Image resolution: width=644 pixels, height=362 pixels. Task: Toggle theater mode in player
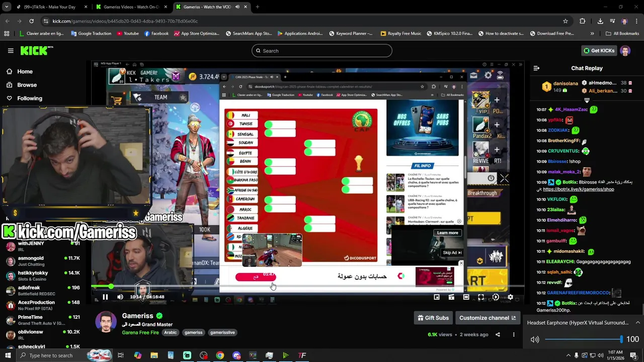pos(466,297)
